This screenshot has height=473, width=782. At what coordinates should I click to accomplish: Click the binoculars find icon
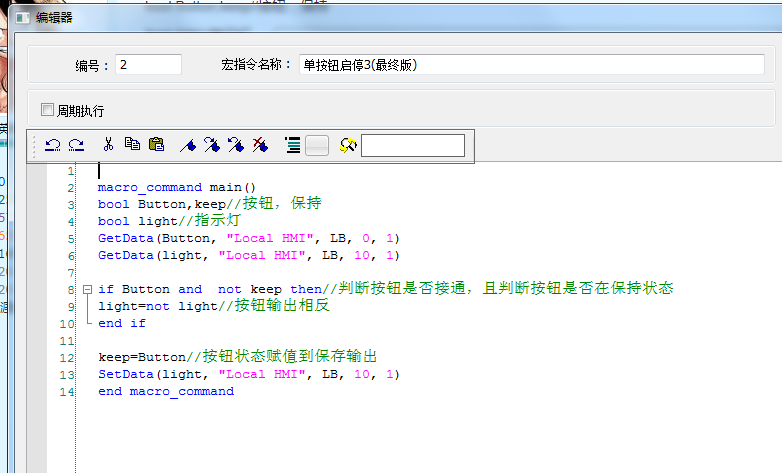(348, 145)
